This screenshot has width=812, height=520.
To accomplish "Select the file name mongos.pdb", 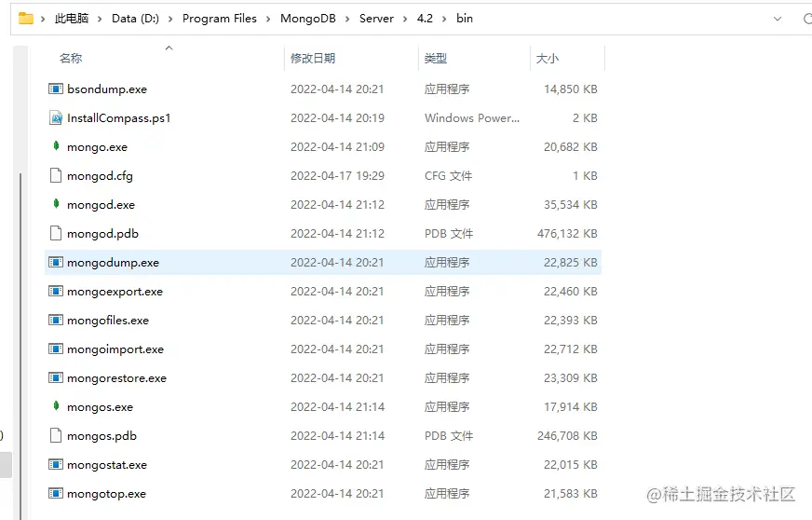I will pos(101,436).
